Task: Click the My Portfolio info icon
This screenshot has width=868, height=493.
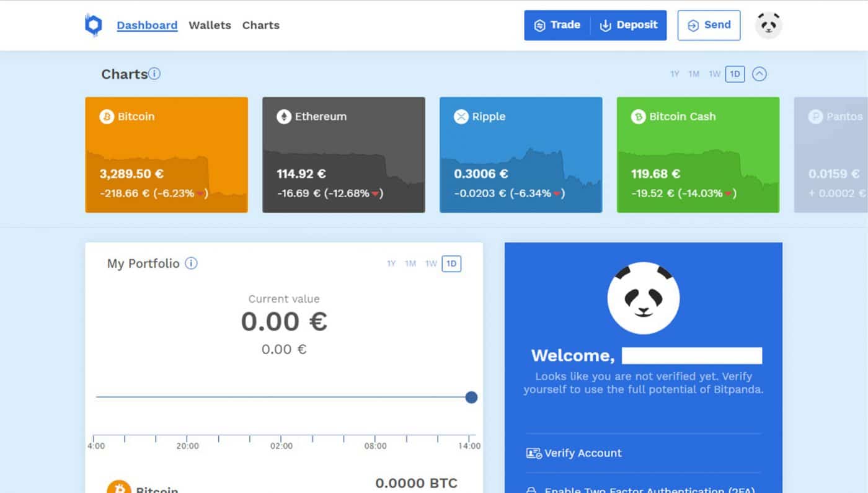Action: click(192, 264)
